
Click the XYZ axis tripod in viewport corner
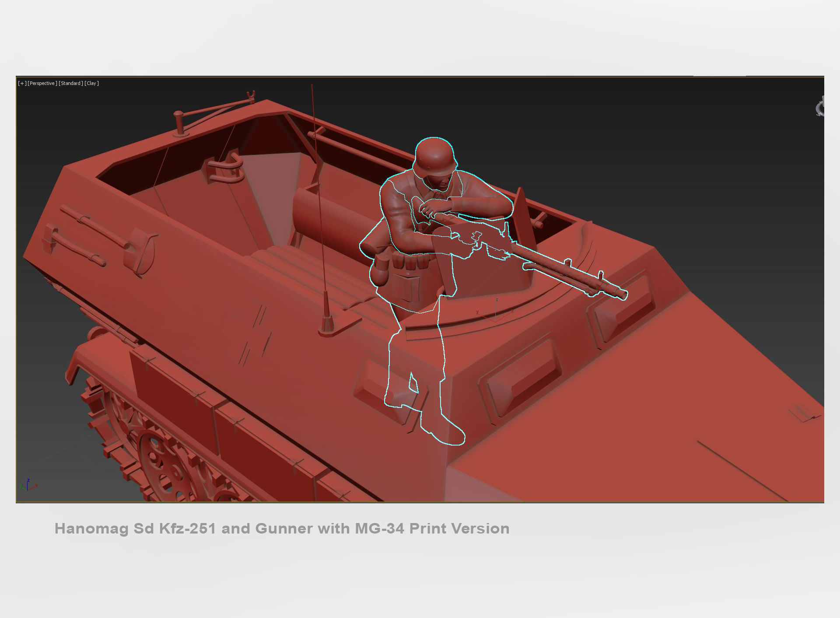[x=28, y=485]
